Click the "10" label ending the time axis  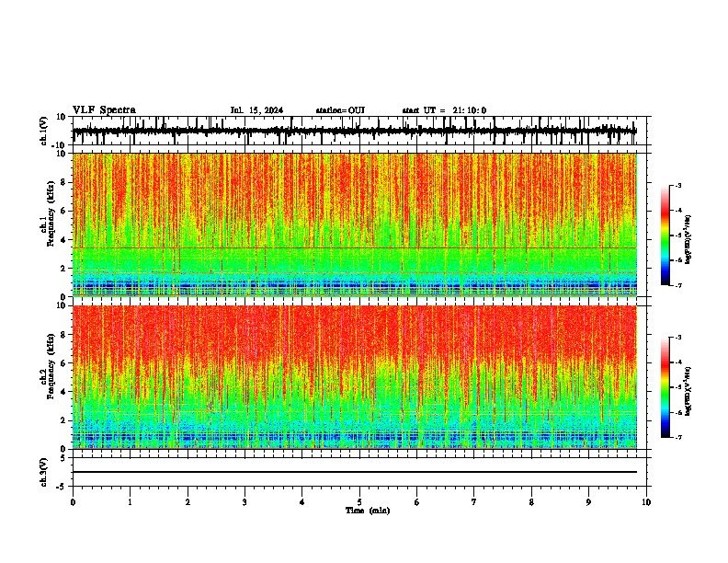tap(646, 502)
